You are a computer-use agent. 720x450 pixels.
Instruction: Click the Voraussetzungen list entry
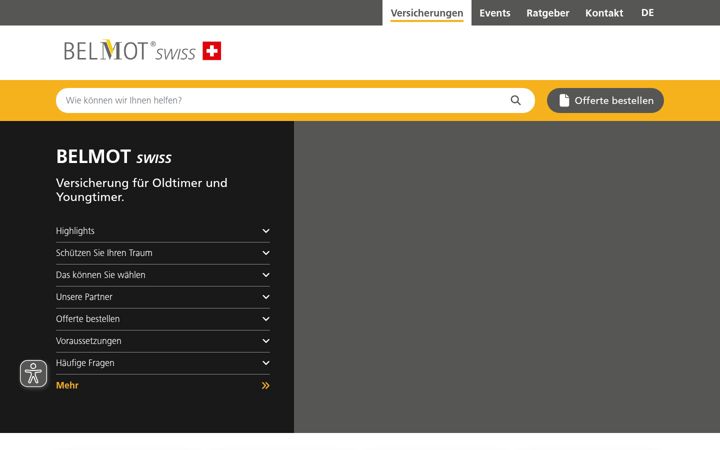click(x=163, y=341)
